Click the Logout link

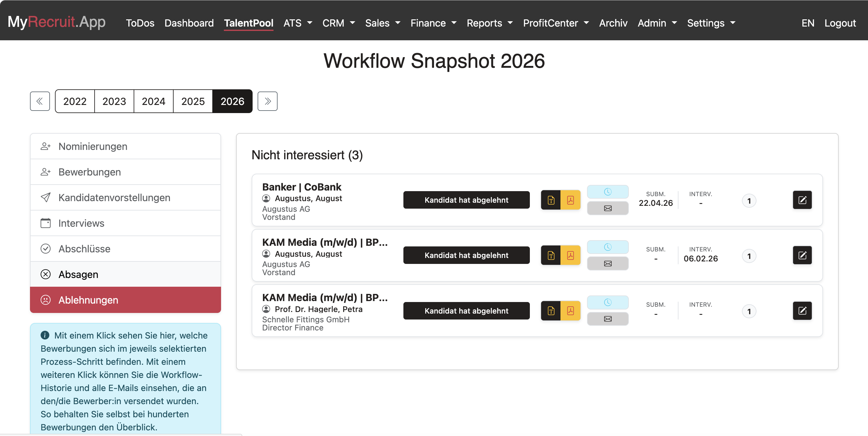[x=840, y=23]
